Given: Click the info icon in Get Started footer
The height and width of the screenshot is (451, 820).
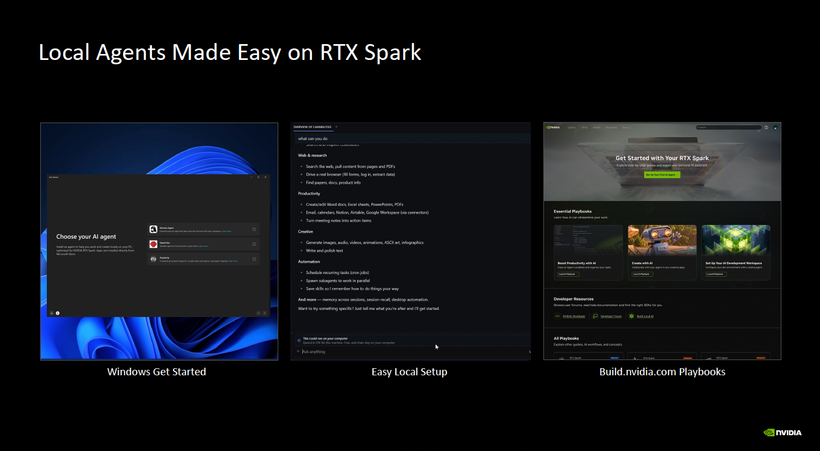Looking at the screenshot, I should tap(58, 313).
